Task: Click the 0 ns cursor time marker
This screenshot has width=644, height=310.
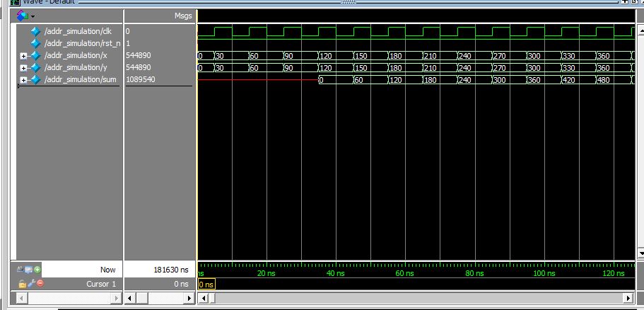Action: click(206, 284)
